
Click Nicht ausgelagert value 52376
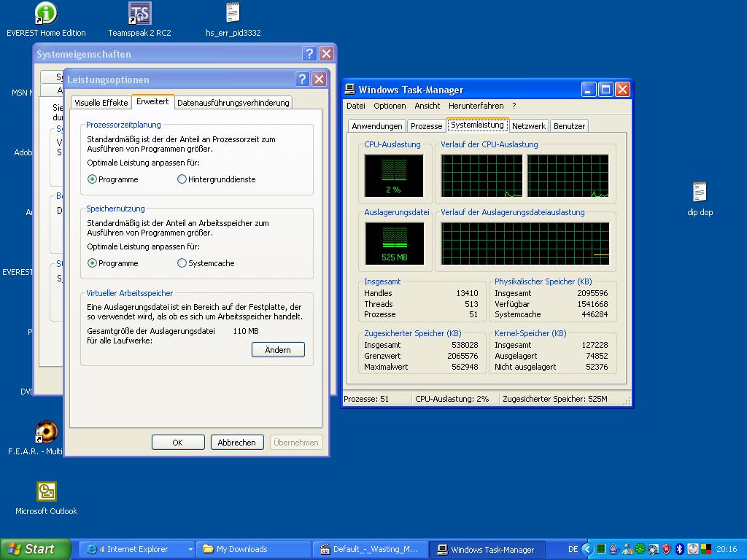(597, 367)
